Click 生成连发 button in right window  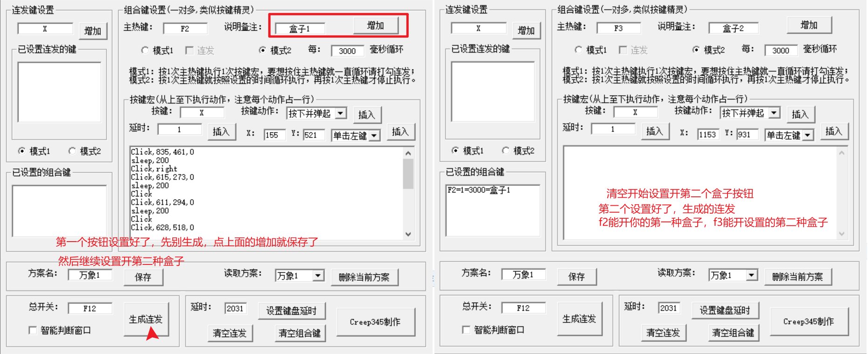[580, 319]
